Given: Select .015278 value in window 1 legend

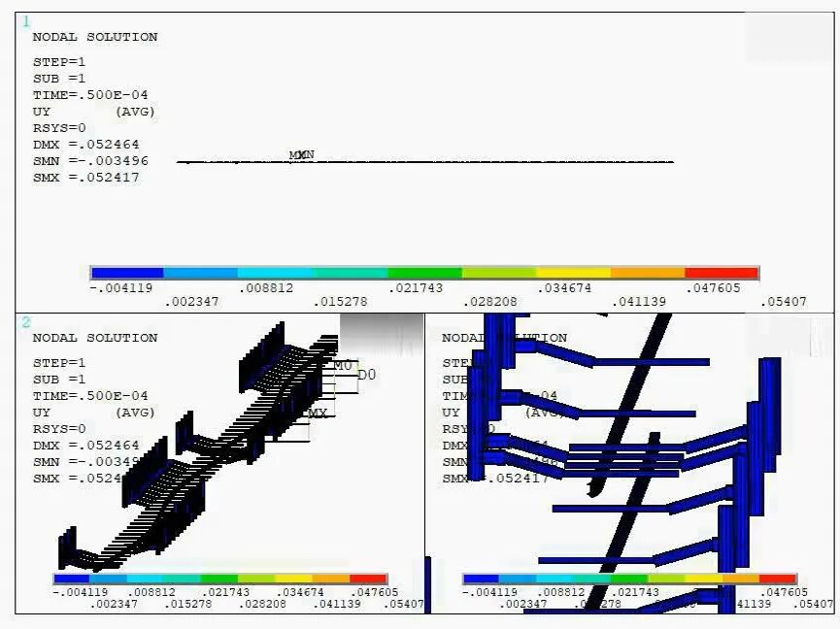Looking at the screenshot, I should pos(341,302).
